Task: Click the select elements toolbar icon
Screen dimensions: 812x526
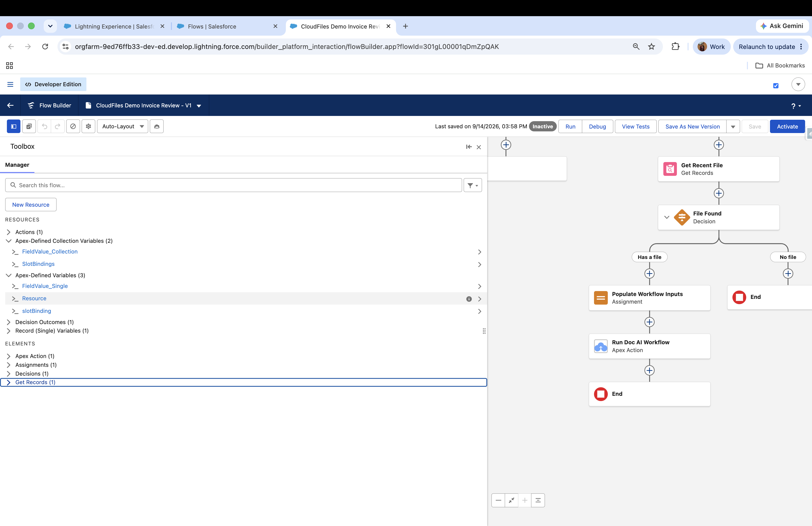Action: (x=29, y=126)
